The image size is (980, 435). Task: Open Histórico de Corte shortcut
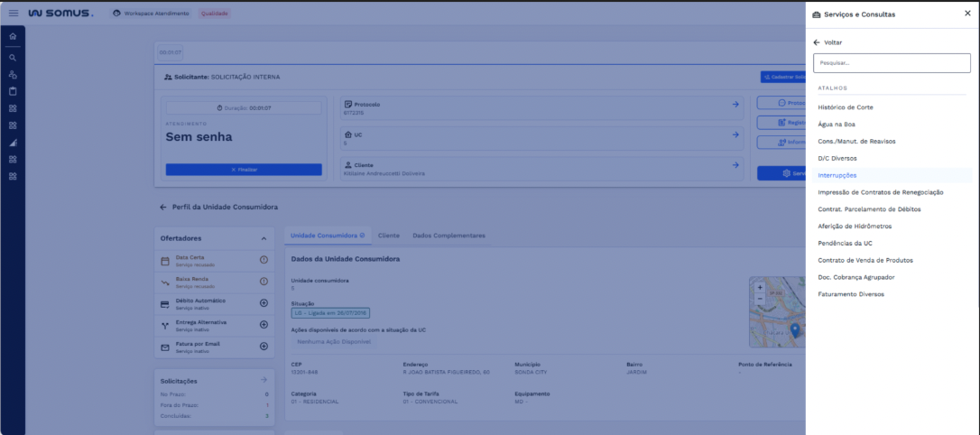pyautogui.click(x=845, y=107)
